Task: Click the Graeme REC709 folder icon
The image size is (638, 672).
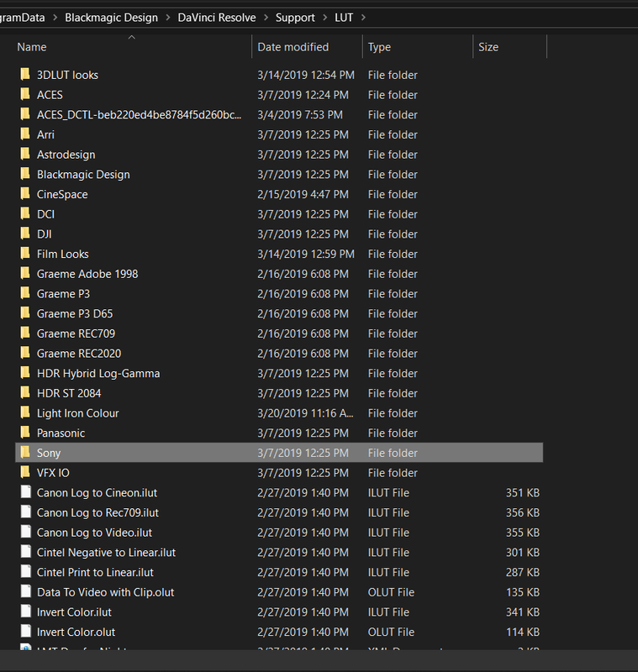Action: (25, 333)
